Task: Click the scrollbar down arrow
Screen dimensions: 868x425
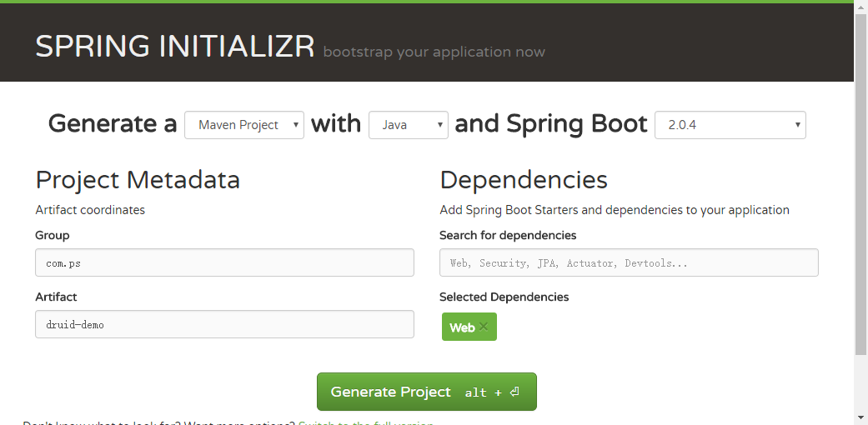Action: click(860, 417)
